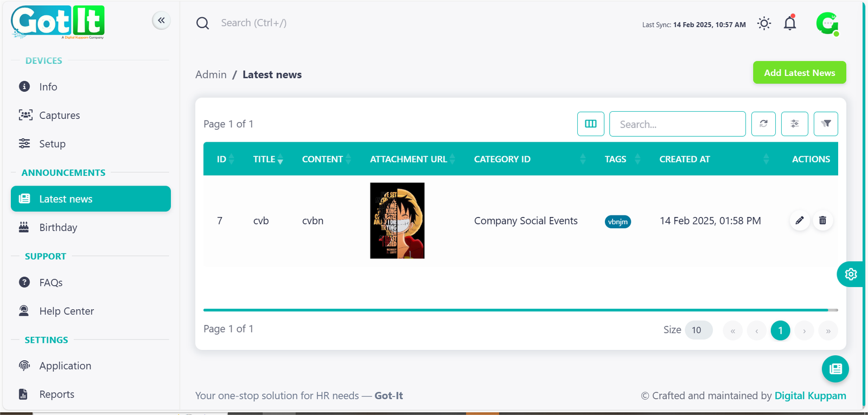
Task: Delete news item 7 with trash icon
Action: pos(822,220)
